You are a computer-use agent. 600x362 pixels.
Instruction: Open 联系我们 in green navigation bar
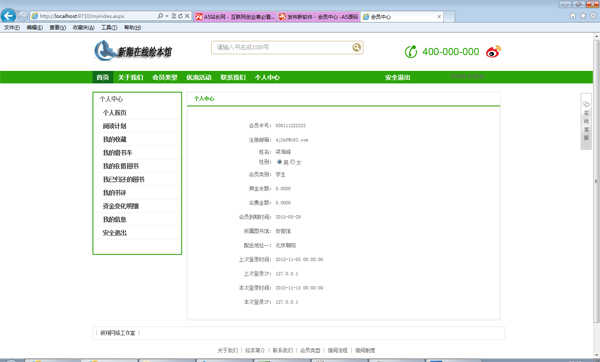[233, 77]
